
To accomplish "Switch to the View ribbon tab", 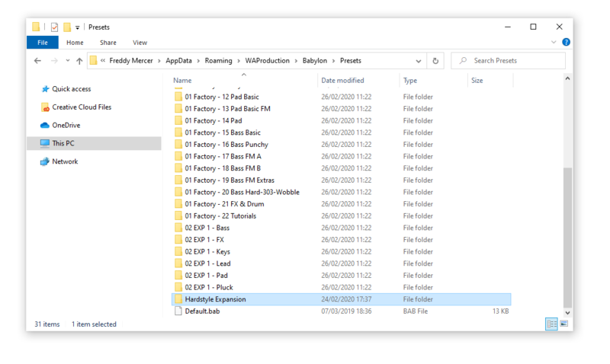I will tap(140, 43).
